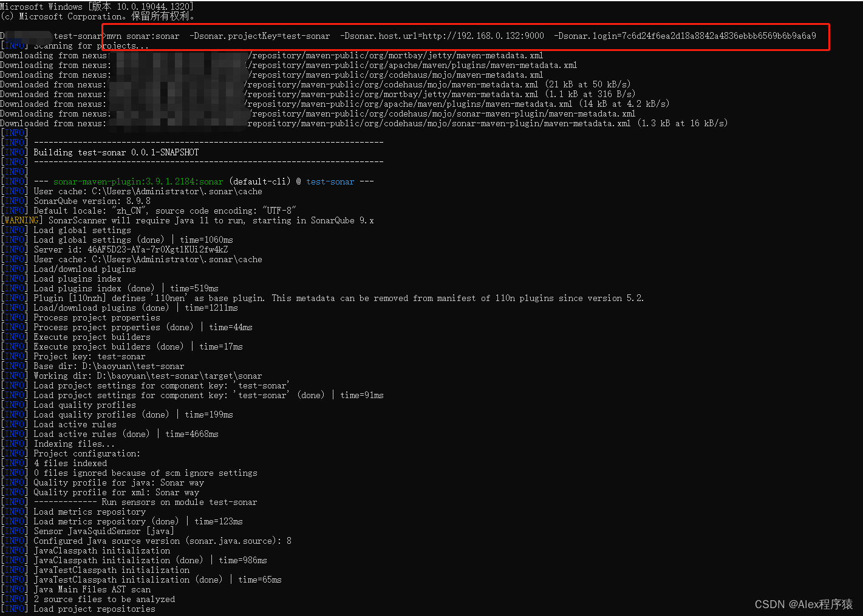This screenshot has height=616, width=863.
Task: Click the blue 'test-sonar' module name
Action: click(330, 181)
